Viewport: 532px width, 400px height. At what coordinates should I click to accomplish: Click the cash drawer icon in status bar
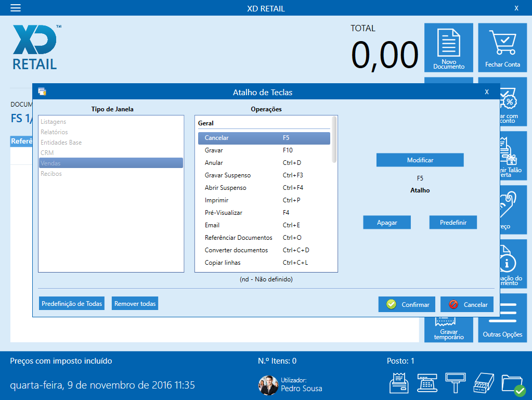(484, 383)
